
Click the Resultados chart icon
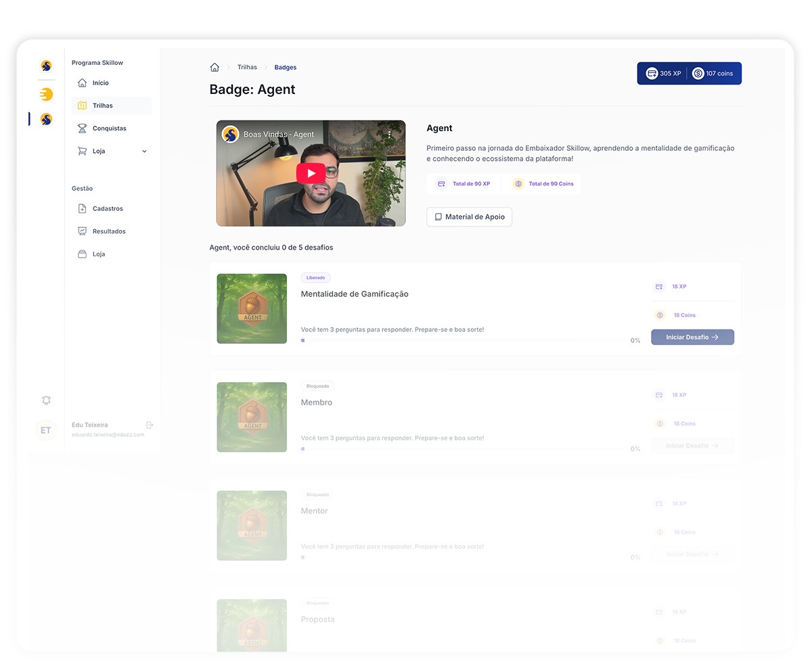(83, 231)
